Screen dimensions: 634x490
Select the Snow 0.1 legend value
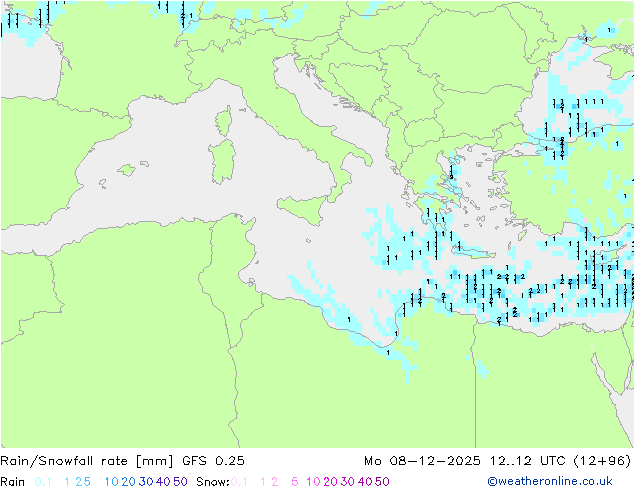tap(239, 482)
